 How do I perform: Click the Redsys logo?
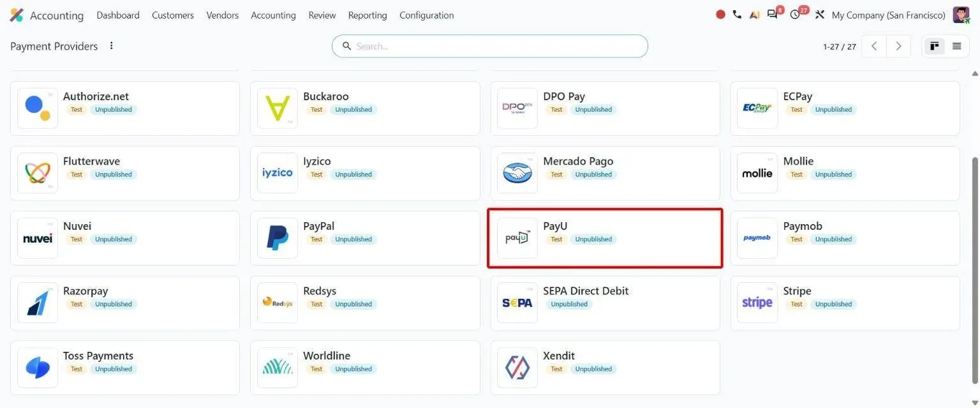pos(278,303)
